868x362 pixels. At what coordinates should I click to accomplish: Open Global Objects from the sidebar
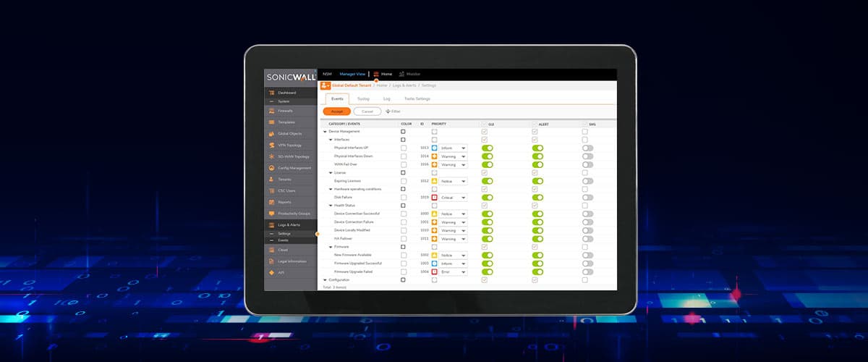tap(271, 134)
